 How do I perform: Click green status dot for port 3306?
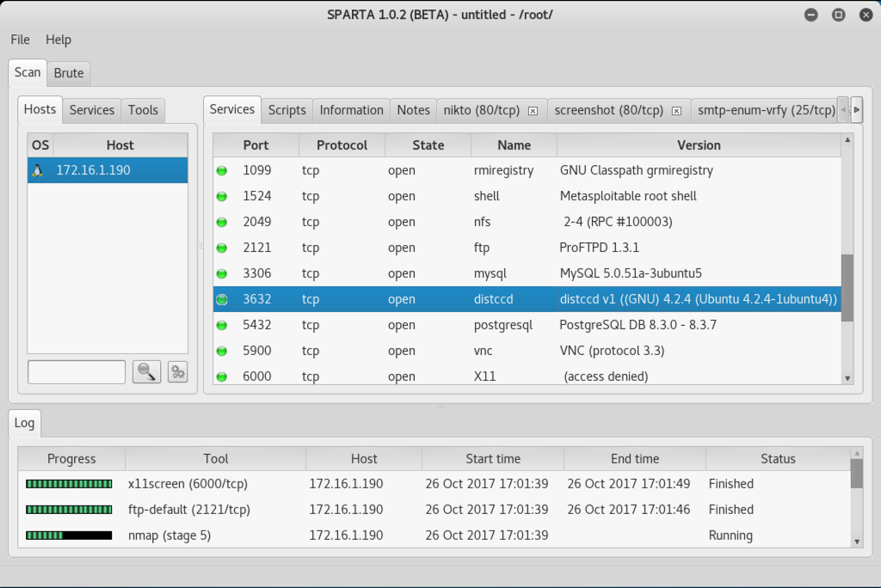click(x=222, y=273)
